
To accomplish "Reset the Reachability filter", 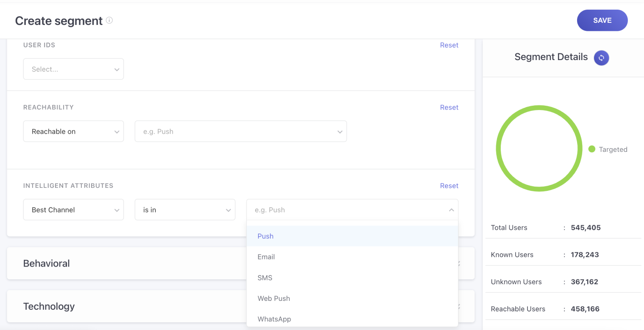I will [x=449, y=107].
